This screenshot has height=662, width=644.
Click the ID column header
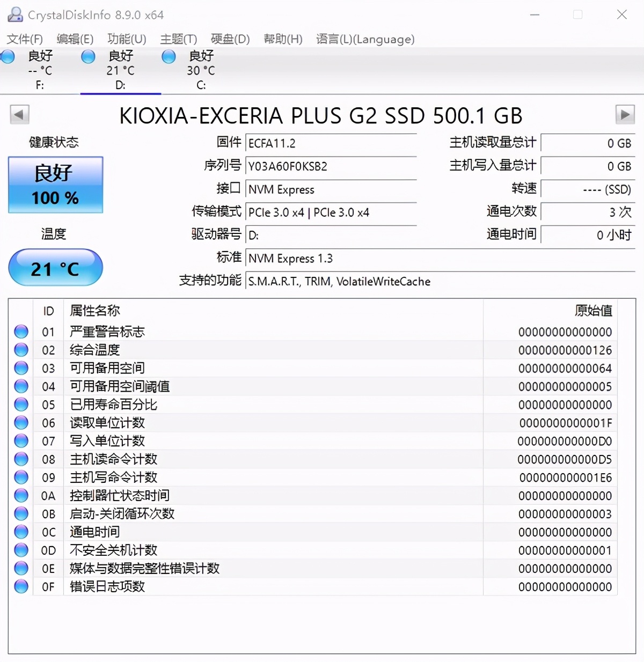click(48, 311)
